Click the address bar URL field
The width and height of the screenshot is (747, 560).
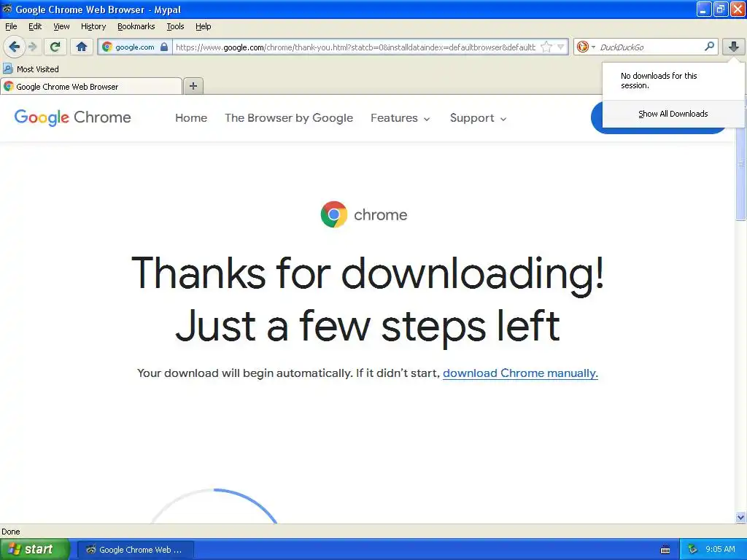tap(355, 47)
